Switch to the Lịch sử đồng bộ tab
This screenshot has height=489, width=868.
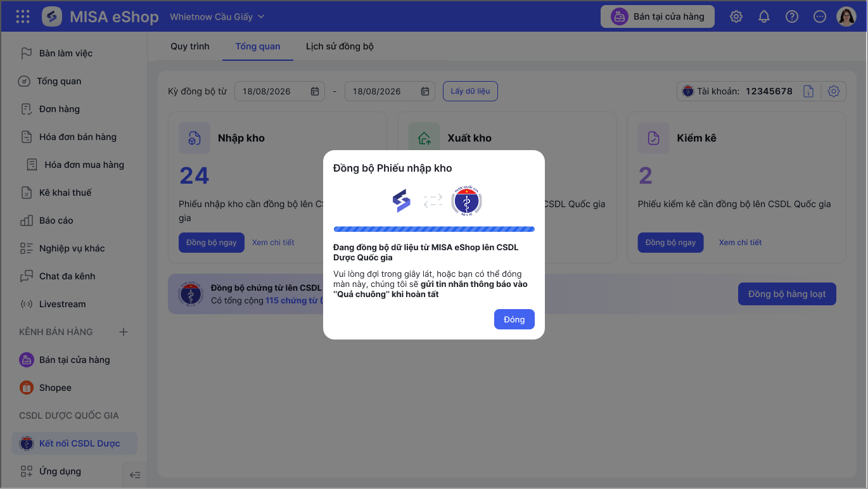click(340, 46)
